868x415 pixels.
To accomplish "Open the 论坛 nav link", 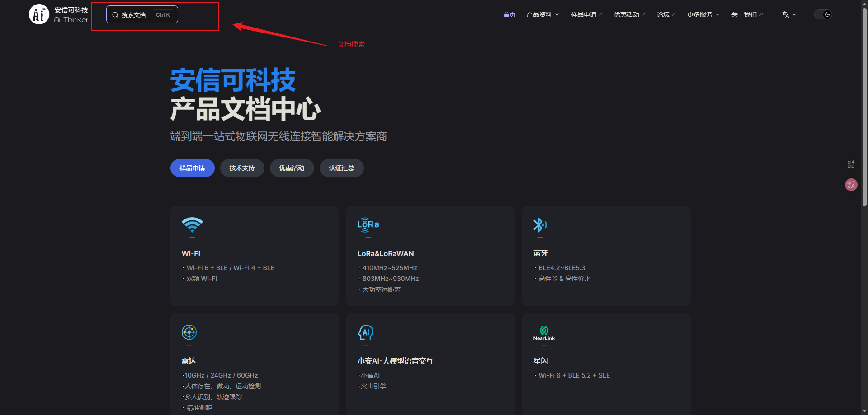I will point(665,14).
